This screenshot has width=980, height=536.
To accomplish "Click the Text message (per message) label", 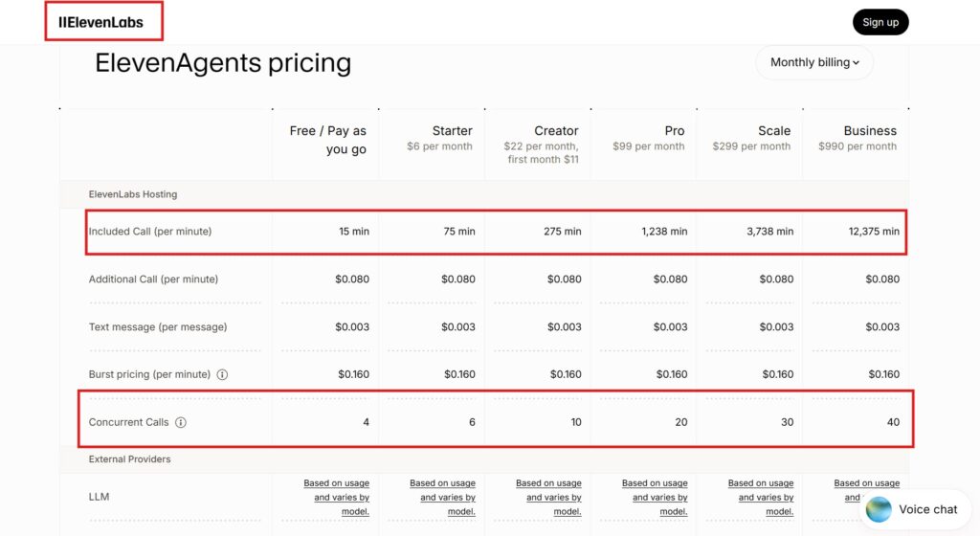I will point(158,326).
